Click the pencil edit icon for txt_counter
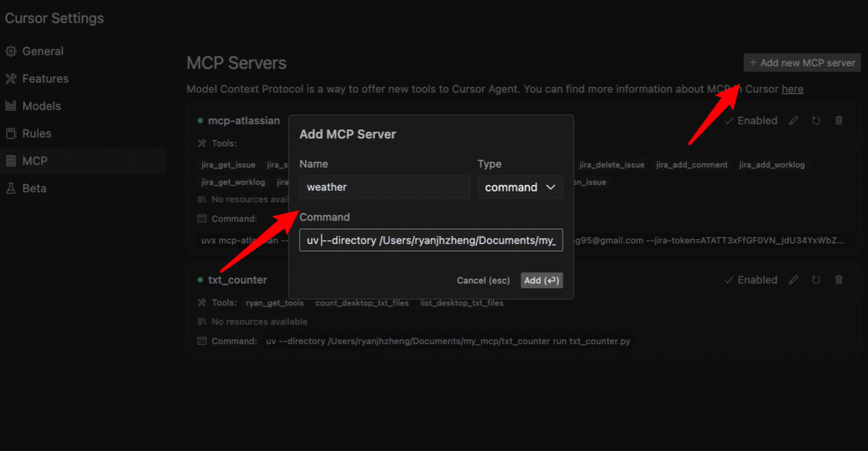868x451 pixels. tap(794, 280)
